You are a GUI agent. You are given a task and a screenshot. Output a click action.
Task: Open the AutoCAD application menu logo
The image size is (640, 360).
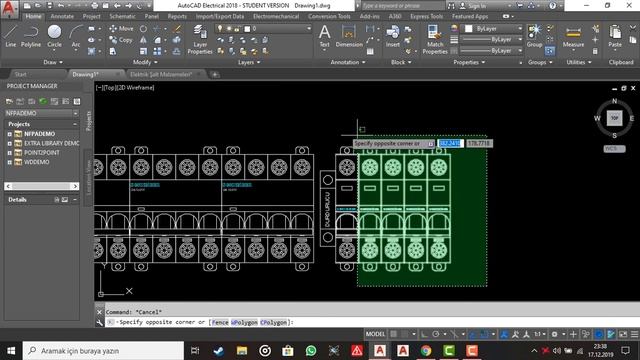click(9, 9)
